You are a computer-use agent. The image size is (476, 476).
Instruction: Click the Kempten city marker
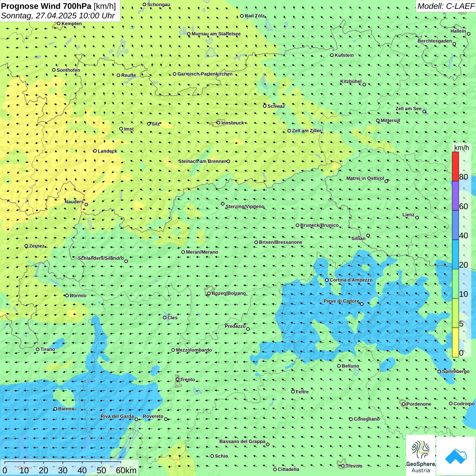point(58,23)
